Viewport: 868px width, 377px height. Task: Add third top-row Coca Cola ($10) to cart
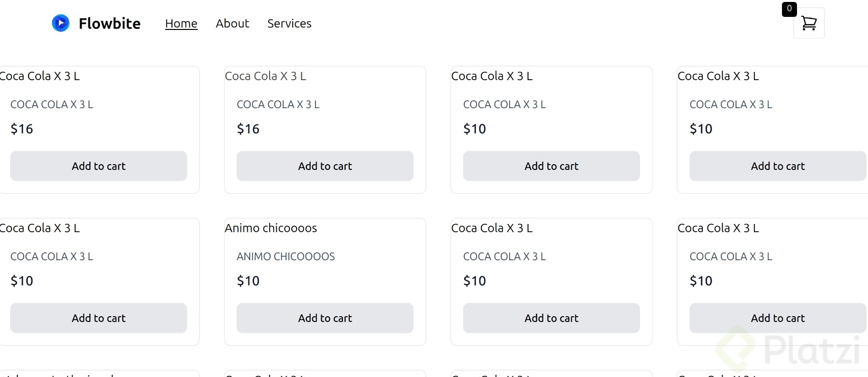[x=551, y=166]
